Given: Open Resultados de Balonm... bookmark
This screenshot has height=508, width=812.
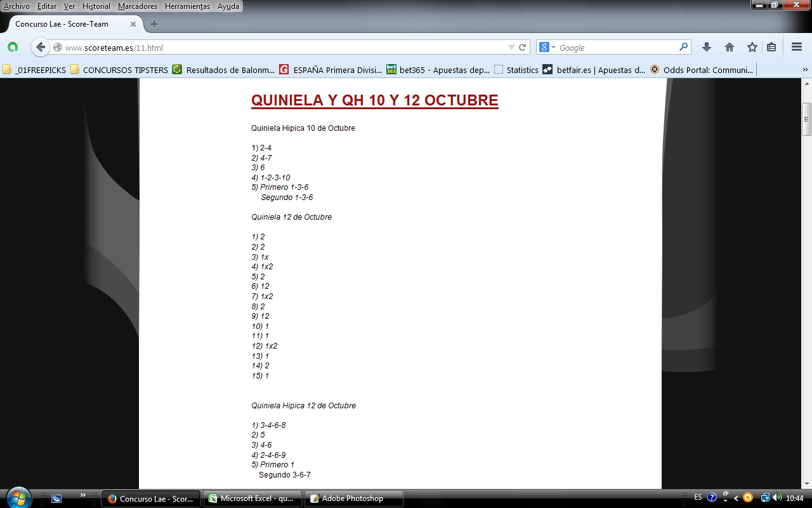Looking at the screenshot, I should click(x=223, y=70).
